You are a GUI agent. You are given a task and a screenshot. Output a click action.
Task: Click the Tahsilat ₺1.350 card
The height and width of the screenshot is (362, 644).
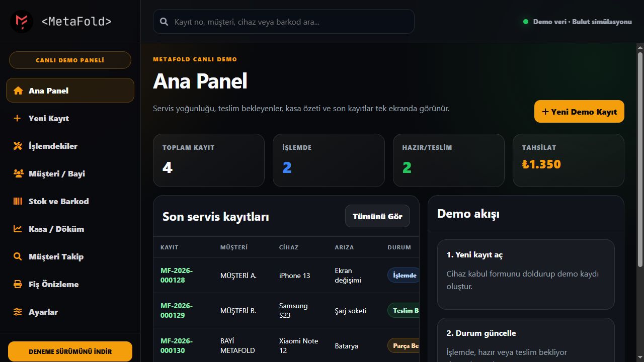tap(569, 160)
